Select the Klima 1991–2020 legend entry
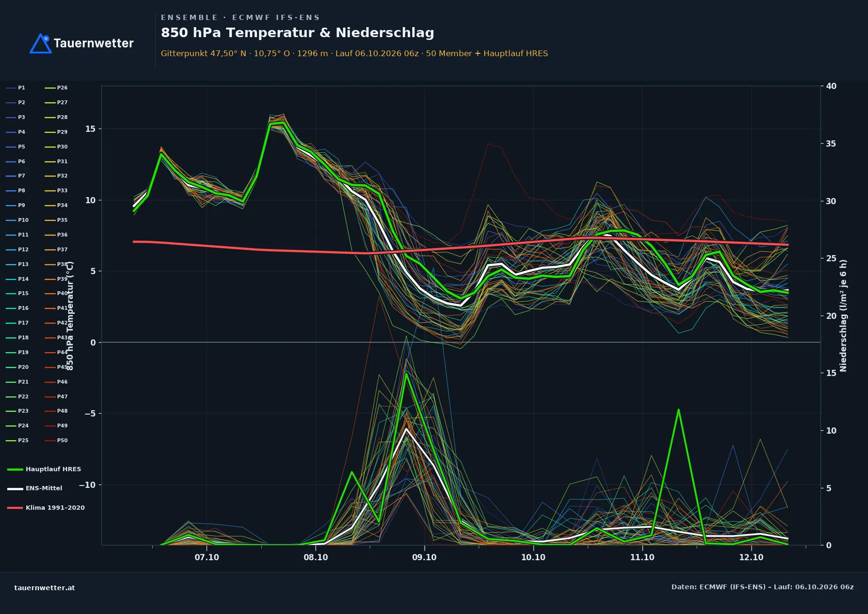The height and width of the screenshot is (614, 868). point(46,508)
